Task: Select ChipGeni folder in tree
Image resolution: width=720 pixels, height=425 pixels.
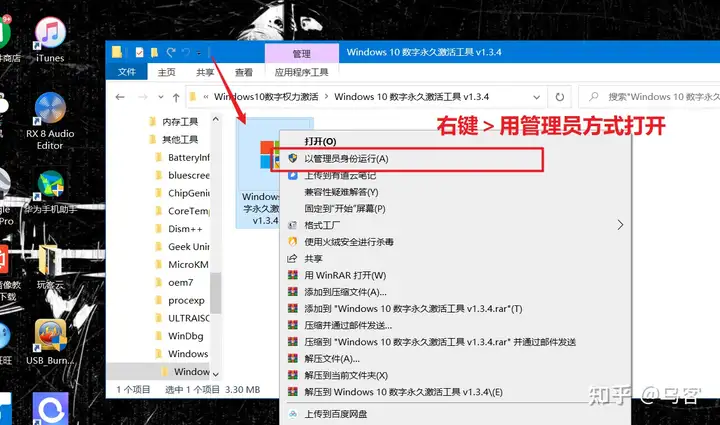Action: point(188,193)
